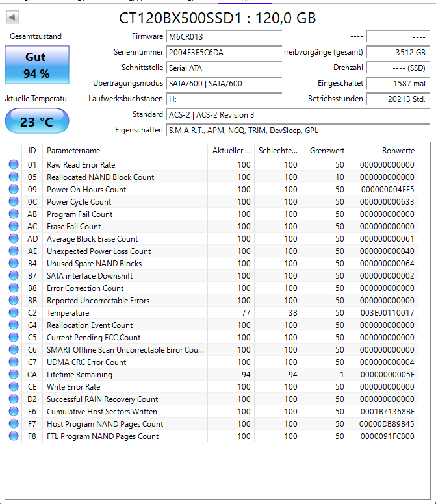
Task: Select the status icon for Current Pending ECC Count
Action: (14, 338)
